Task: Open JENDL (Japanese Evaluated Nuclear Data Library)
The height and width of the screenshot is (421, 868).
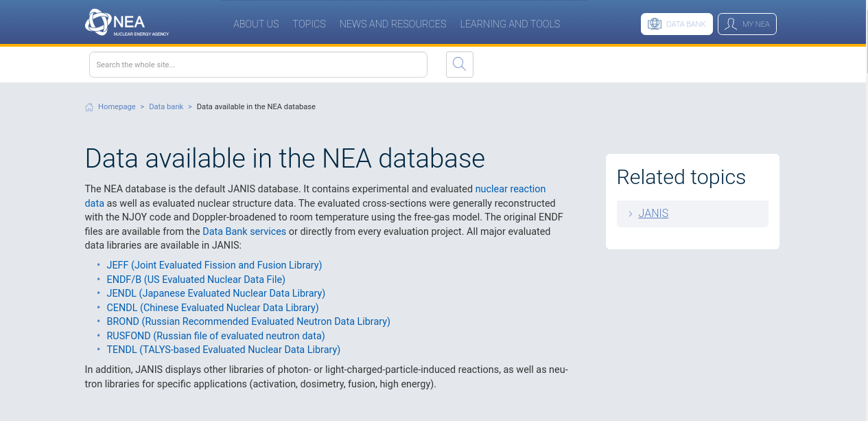Action: click(216, 293)
